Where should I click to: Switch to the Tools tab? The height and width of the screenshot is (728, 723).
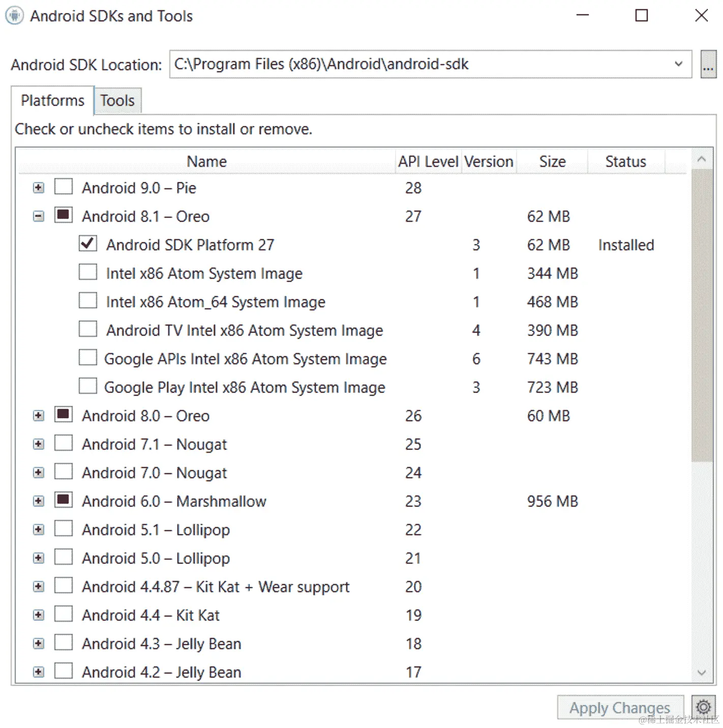coord(117,101)
